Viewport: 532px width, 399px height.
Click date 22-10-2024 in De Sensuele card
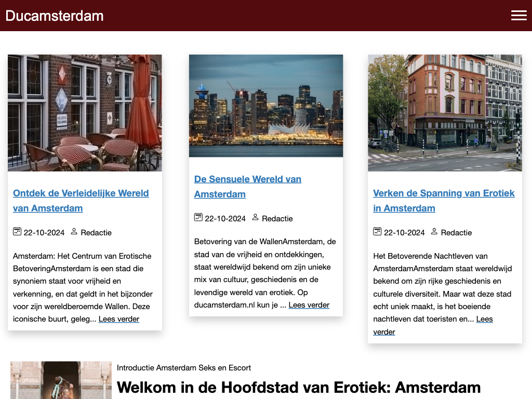[225, 219]
